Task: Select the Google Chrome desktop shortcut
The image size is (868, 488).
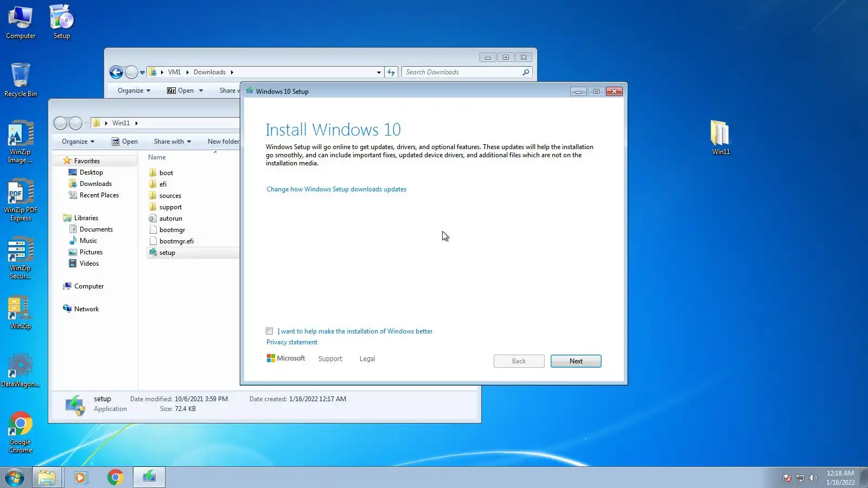Action: pyautogui.click(x=21, y=432)
